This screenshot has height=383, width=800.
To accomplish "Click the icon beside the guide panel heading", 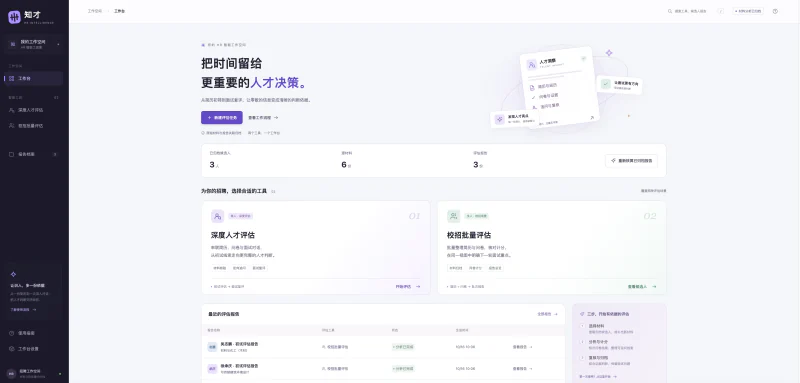I will [x=582, y=314].
